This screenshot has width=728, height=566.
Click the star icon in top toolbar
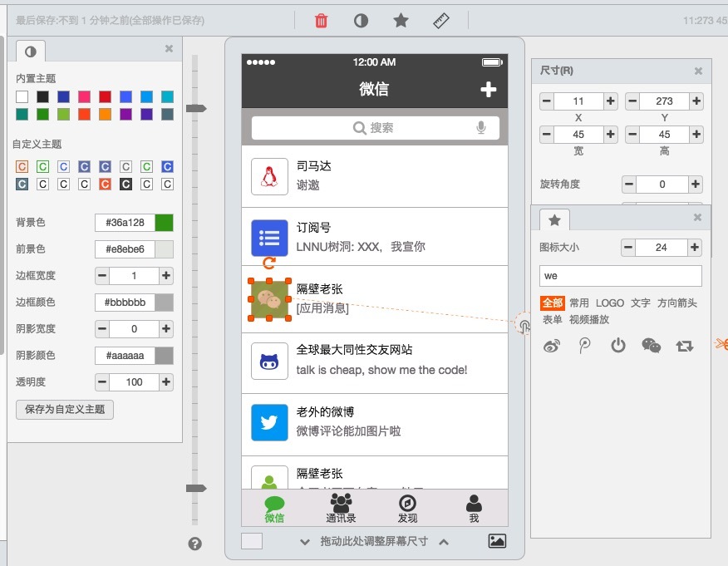(x=401, y=21)
